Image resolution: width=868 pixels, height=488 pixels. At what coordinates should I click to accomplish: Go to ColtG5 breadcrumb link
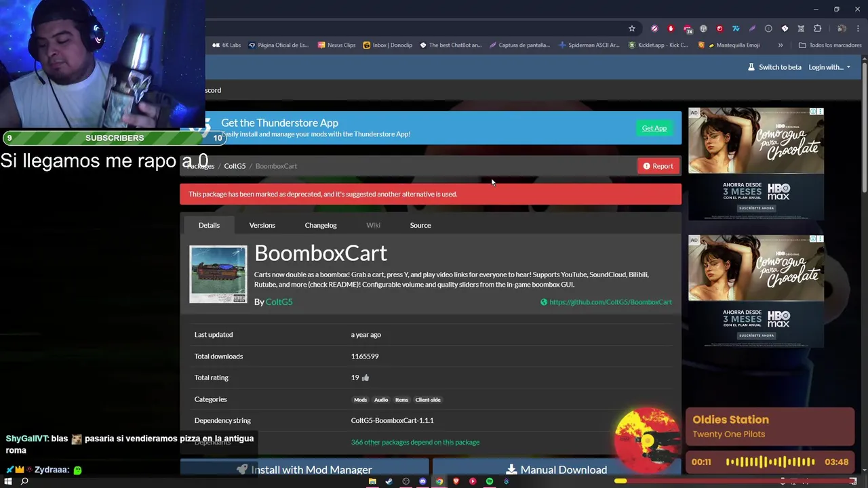point(235,166)
